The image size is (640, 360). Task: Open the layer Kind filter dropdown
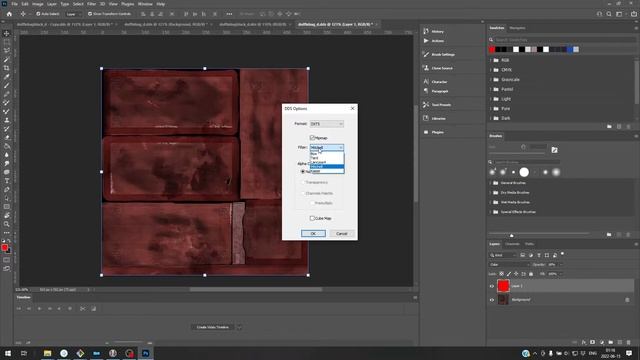click(x=503, y=255)
